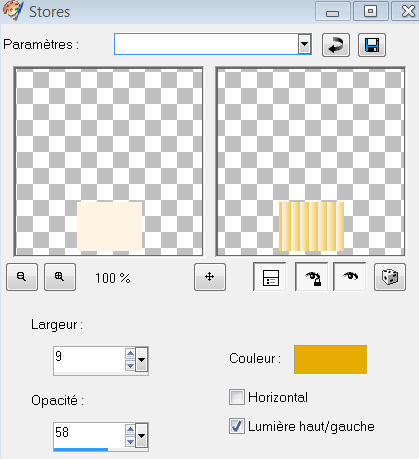Screen dimensions: 419x459
Task: Save preset with the floppy disk icon
Action: [372, 45]
